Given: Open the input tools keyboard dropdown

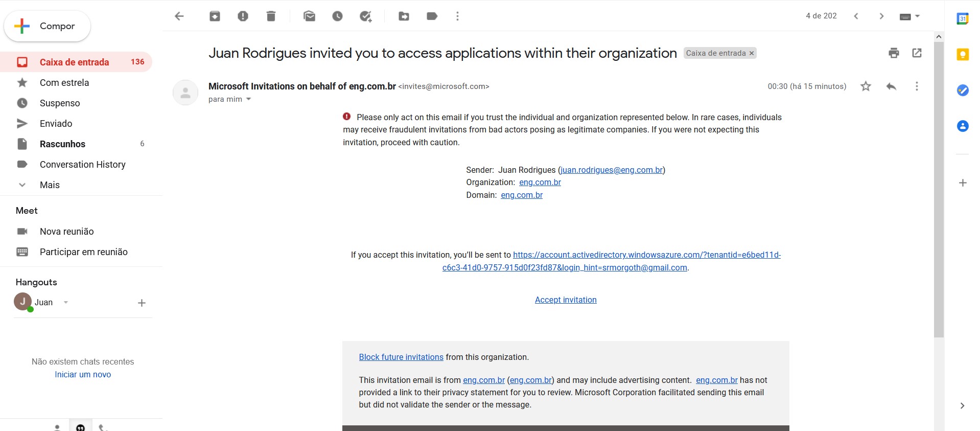Looking at the screenshot, I should (909, 16).
